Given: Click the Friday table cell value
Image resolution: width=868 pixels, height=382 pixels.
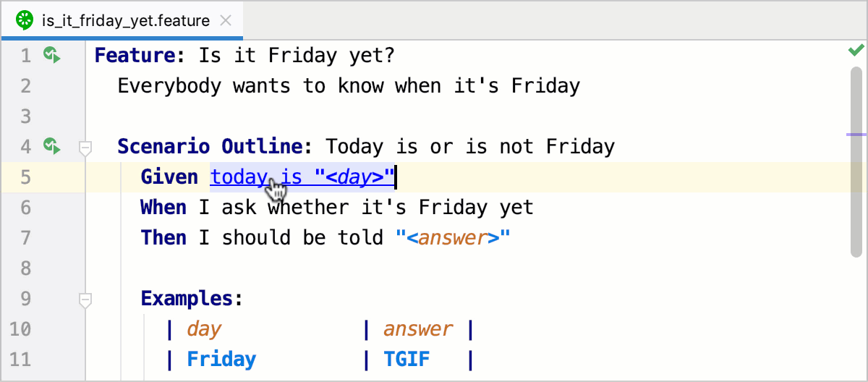Looking at the screenshot, I should [x=221, y=360].
